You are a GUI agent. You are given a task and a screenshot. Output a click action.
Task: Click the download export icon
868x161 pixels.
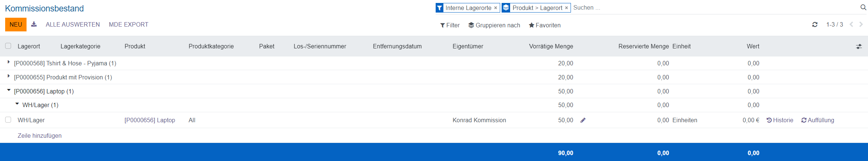pyautogui.click(x=34, y=24)
